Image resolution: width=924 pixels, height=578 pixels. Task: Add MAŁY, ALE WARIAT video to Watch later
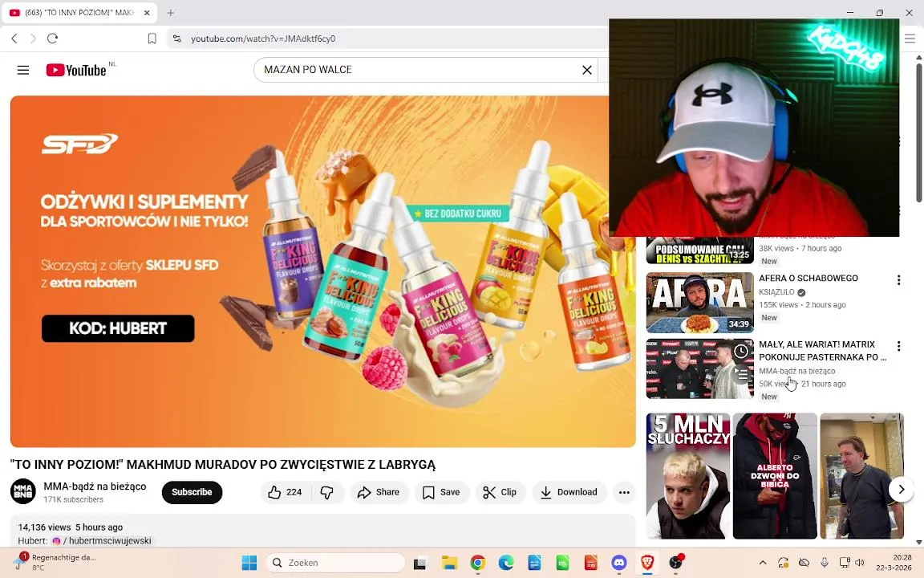(x=741, y=352)
